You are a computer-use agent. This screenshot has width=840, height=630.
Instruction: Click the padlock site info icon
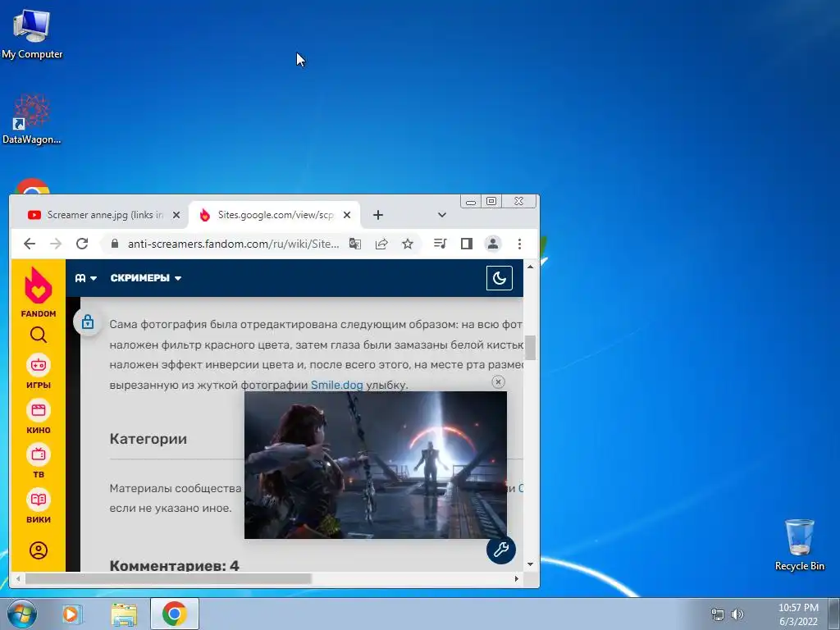click(x=114, y=244)
